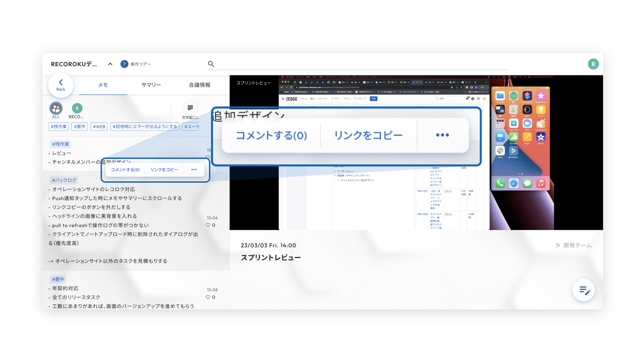Viewport: 644px width, 362px height.
Task: Toggle the #WEB tag filter
Action: pyautogui.click(x=99, y=127)
